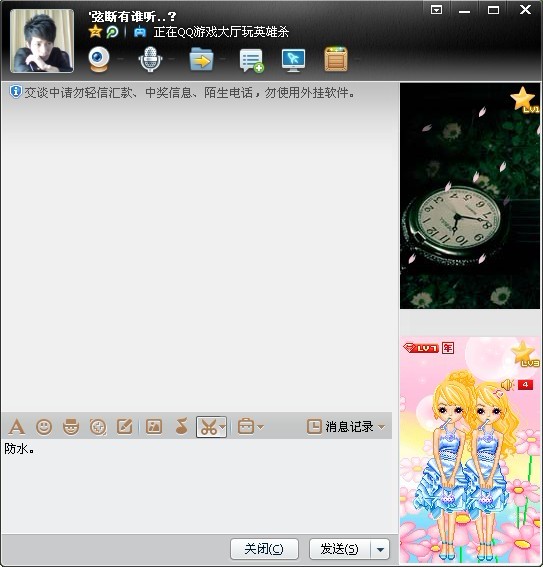543x567 pixels.
Task: Expand toolbox briefcase dropdown arrow
Action: click(261, 427)
